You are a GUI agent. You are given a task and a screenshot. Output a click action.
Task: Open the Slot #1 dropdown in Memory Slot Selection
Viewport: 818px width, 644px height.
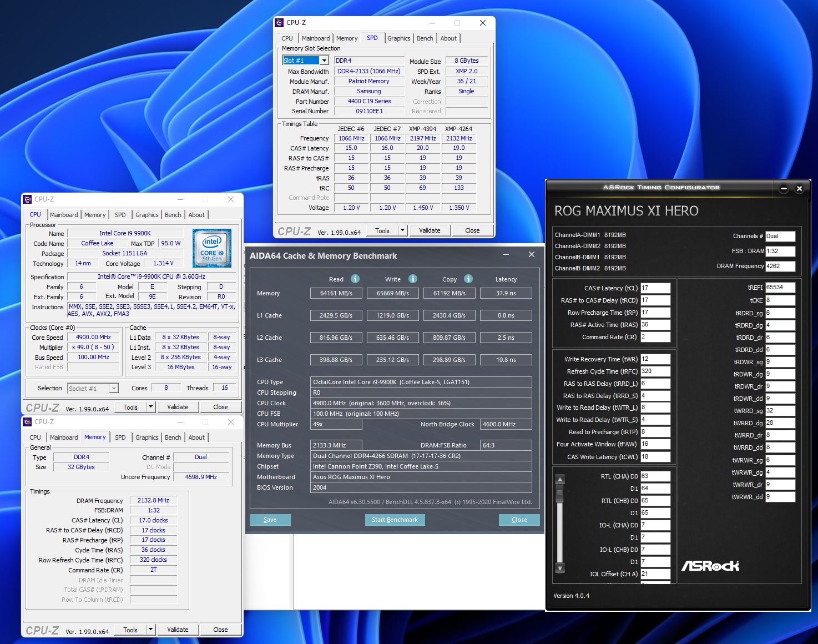pos(324,61)
